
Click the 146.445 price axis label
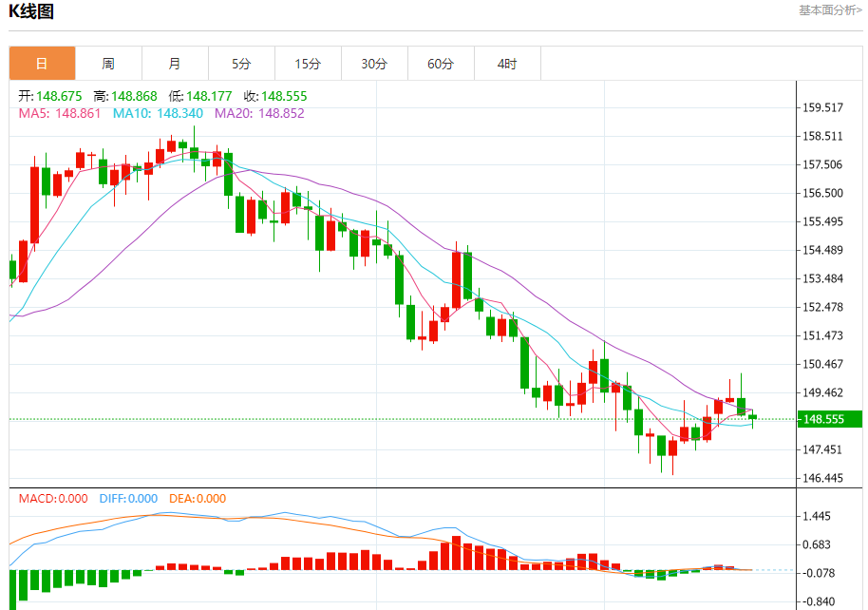pyautogui.click(x=822, y=478)
